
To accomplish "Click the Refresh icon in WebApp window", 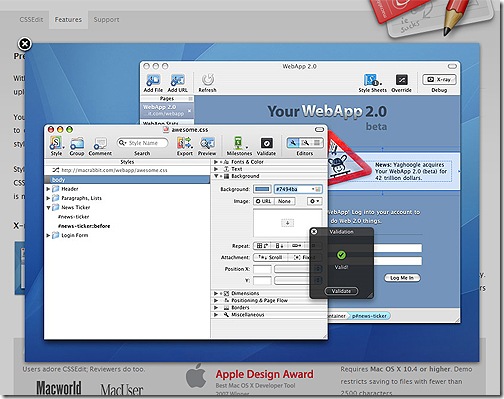I will click(x=208, y=80).
